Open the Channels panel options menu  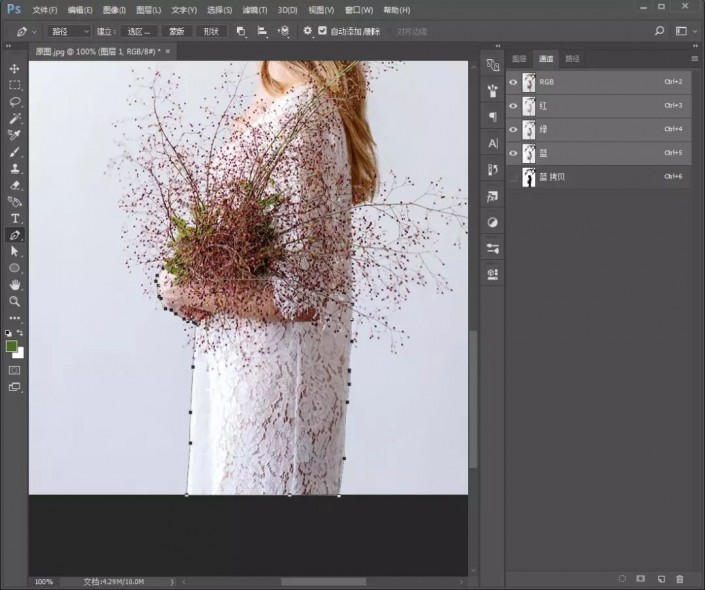tap(694, 59)
